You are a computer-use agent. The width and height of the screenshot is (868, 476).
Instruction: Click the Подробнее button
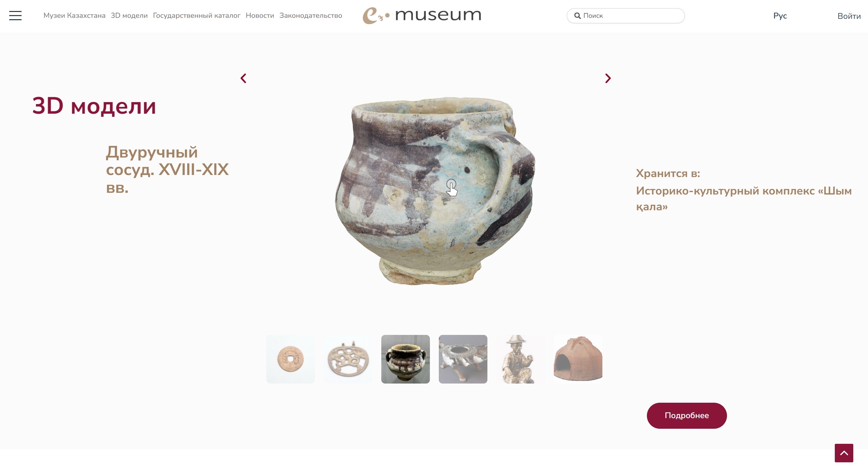pyautogui.click(x=687, y=415)
